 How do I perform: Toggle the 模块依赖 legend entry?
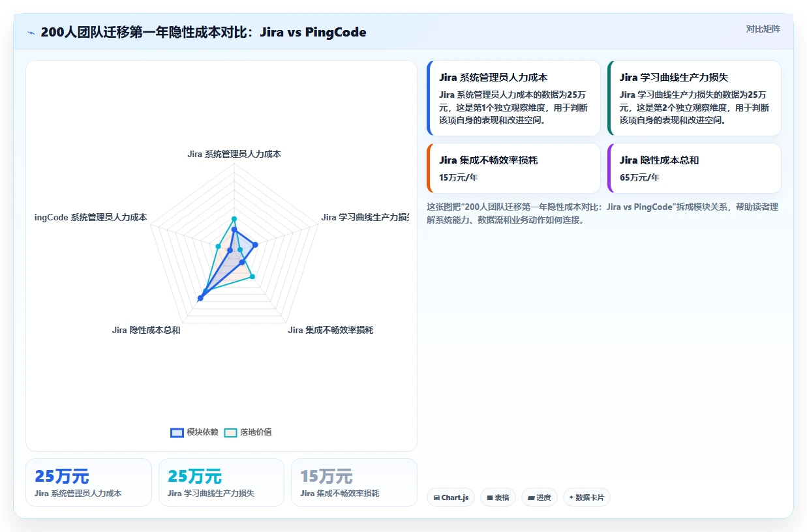(194, 432)
